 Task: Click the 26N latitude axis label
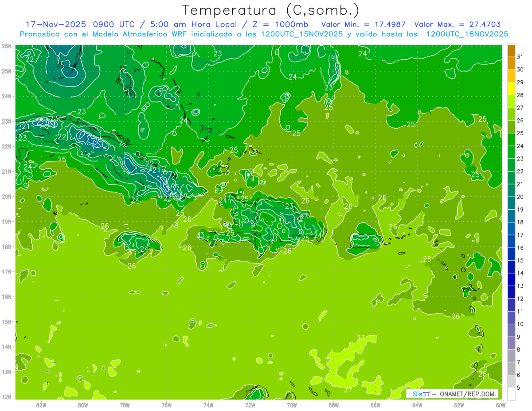pyautogui.click(x=6, y=46)
